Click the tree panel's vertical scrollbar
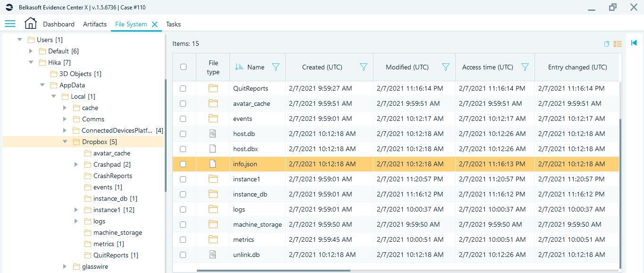The width and height of the screenshot is (644, 273). click(165, 136)
